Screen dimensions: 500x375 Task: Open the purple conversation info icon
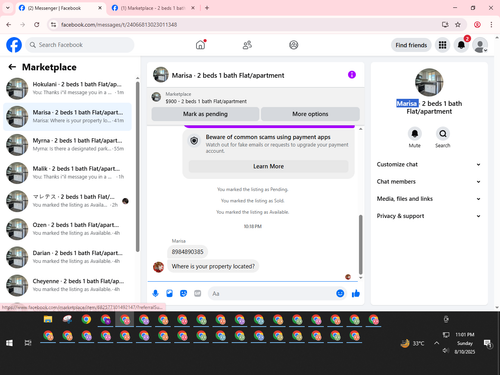(x=352, y=75)
